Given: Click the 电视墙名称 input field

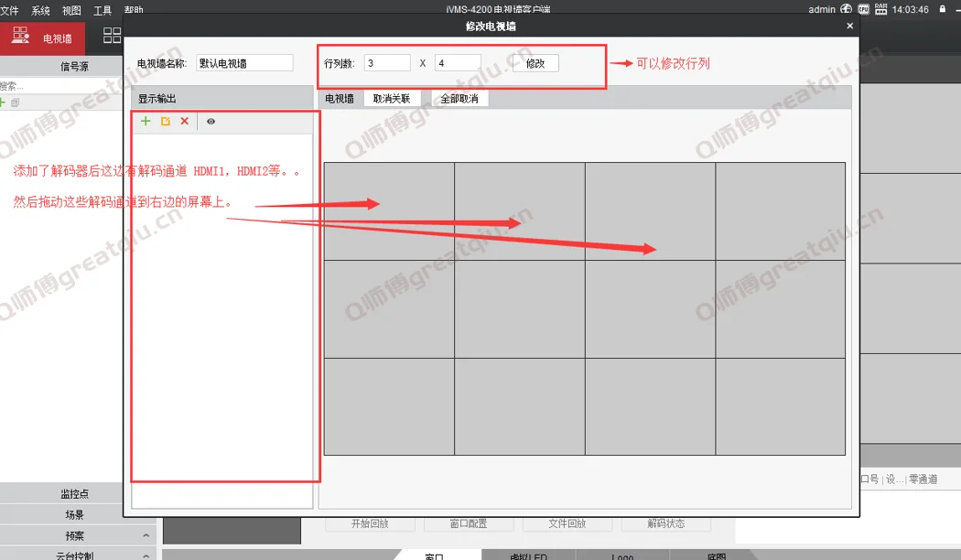Looking at the screenshot, I should tap(244, 63).
